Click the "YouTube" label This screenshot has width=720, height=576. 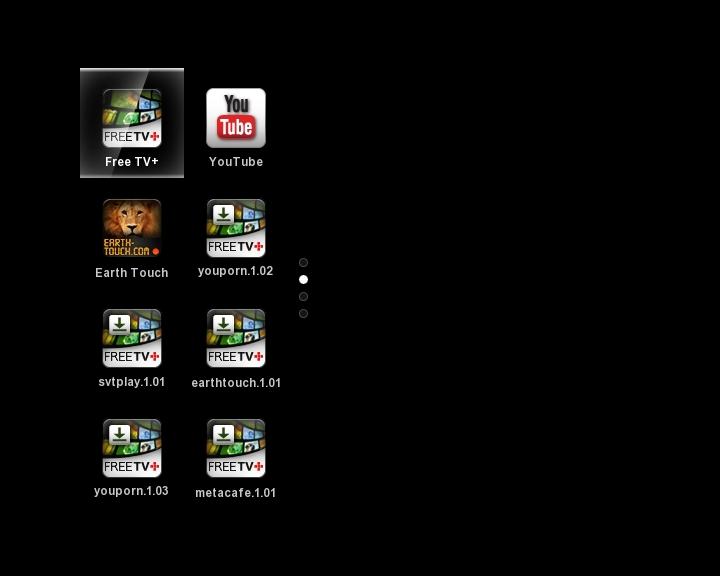tap(236, 162)
